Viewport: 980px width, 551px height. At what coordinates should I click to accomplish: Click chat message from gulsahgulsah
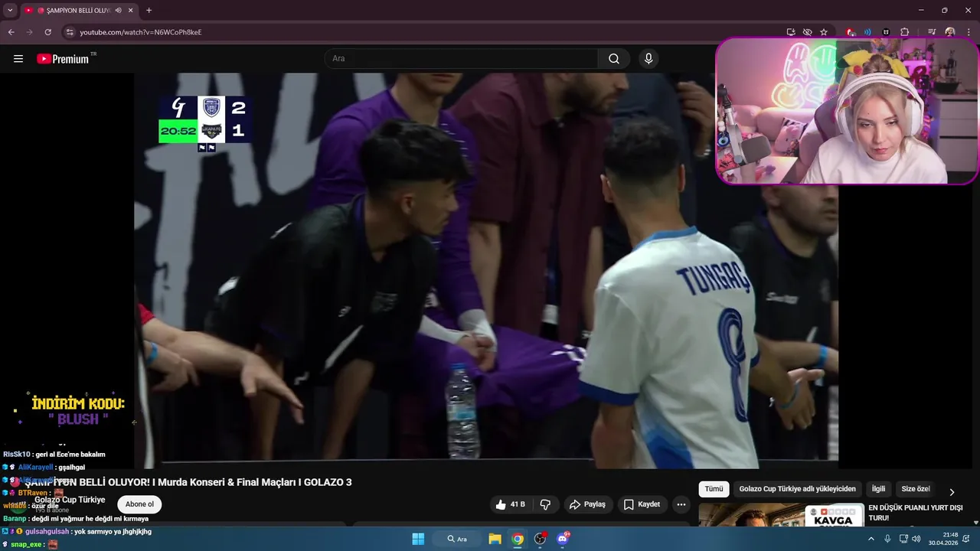77,531
